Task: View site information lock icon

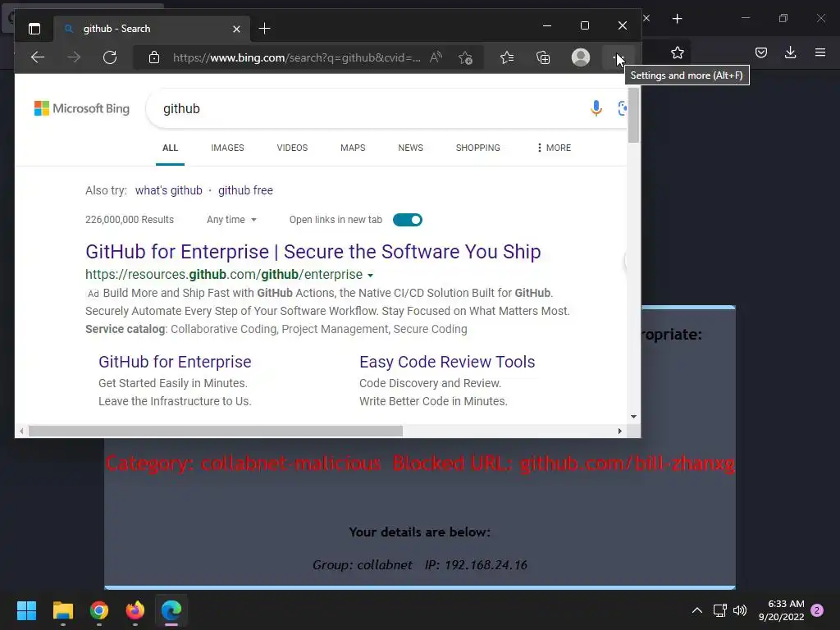Action: click(154, 57)
